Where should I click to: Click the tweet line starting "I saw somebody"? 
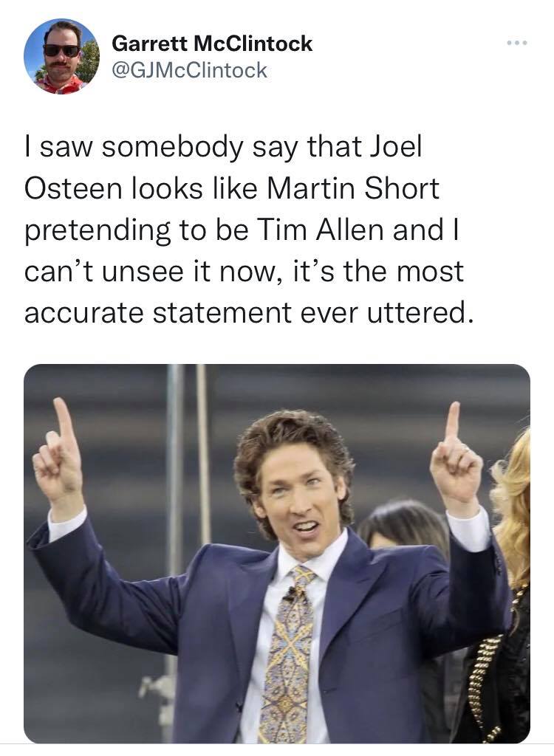pos(223,148)
